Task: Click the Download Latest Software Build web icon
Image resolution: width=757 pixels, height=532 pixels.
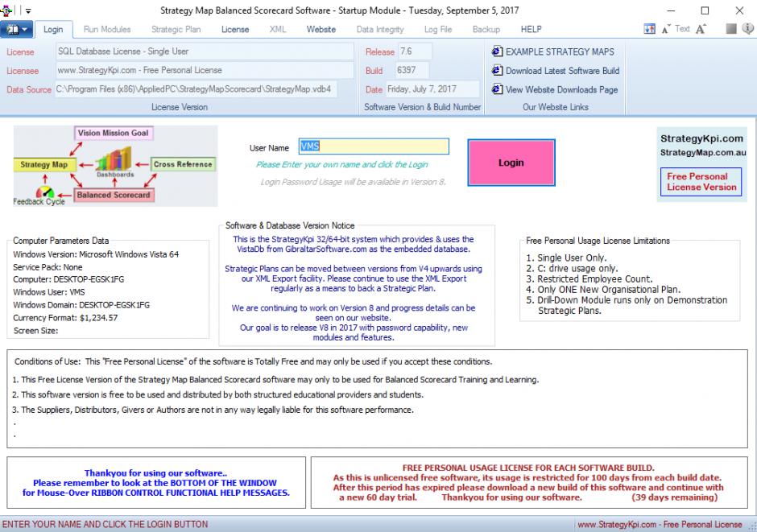Action: coord(497,70)
